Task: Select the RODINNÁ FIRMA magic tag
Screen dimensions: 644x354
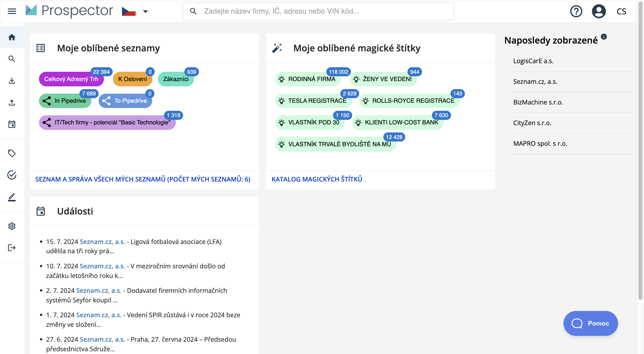Action: point(308,79)
